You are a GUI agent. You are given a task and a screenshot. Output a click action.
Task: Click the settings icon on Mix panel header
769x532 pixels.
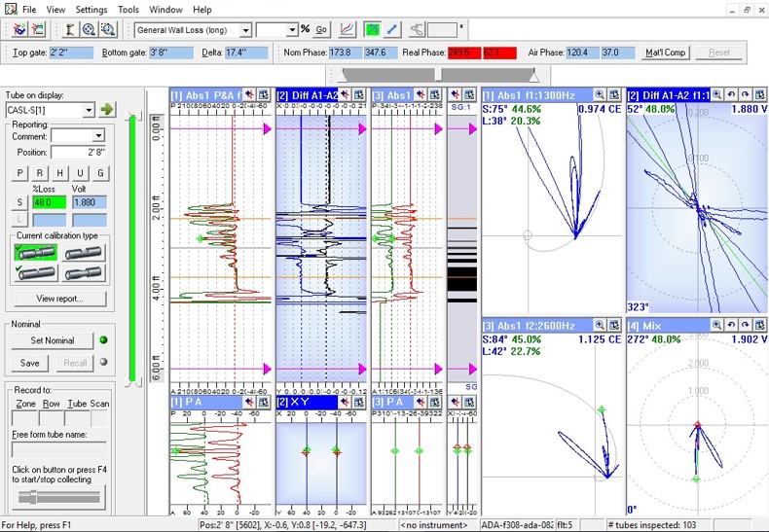coord(757,325)
